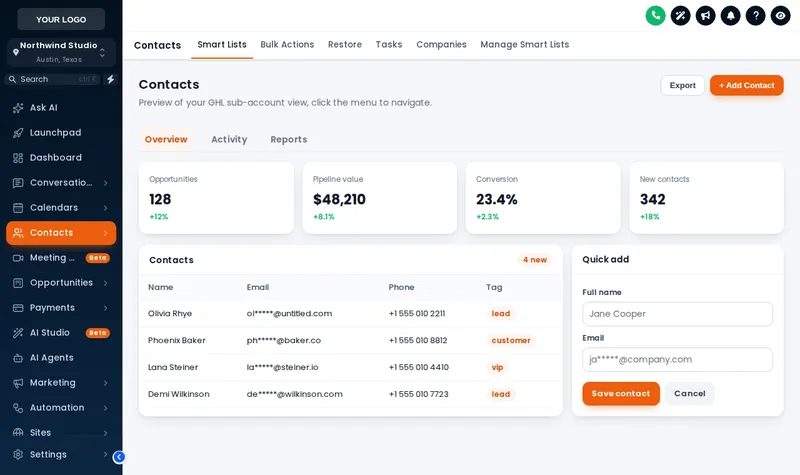
Task: Click the search magnifier icon in sidebar
Action: click(x=12, y=79)
